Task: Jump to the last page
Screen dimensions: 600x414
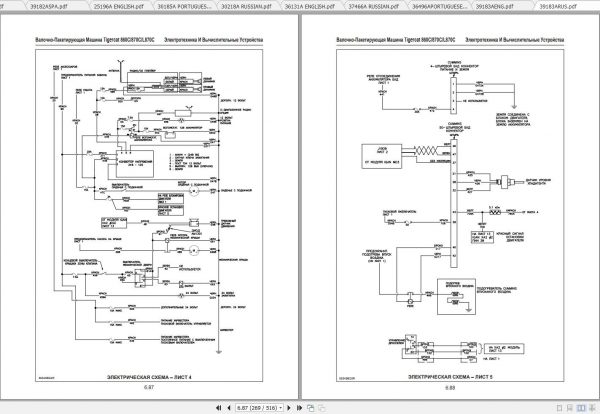Action: coord(300,408)
